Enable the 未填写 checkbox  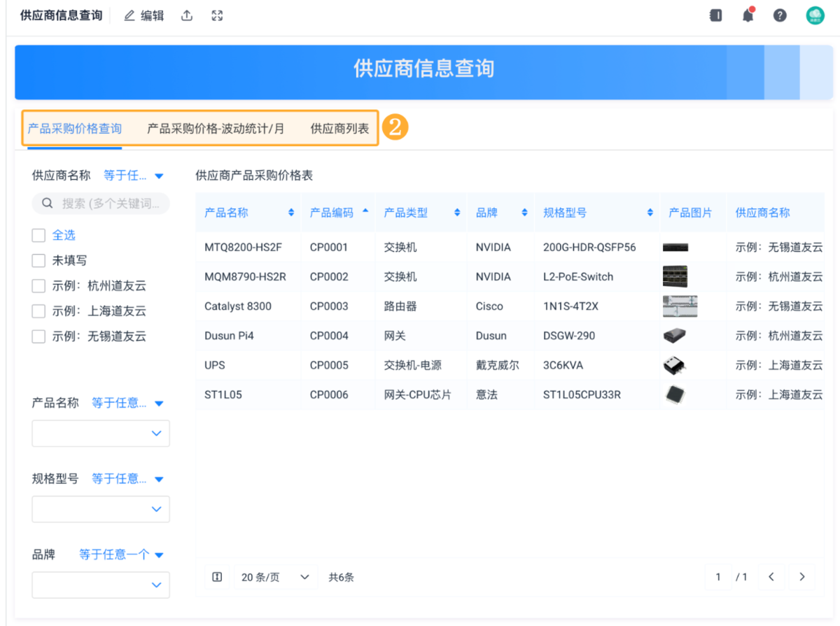(38, 260)
